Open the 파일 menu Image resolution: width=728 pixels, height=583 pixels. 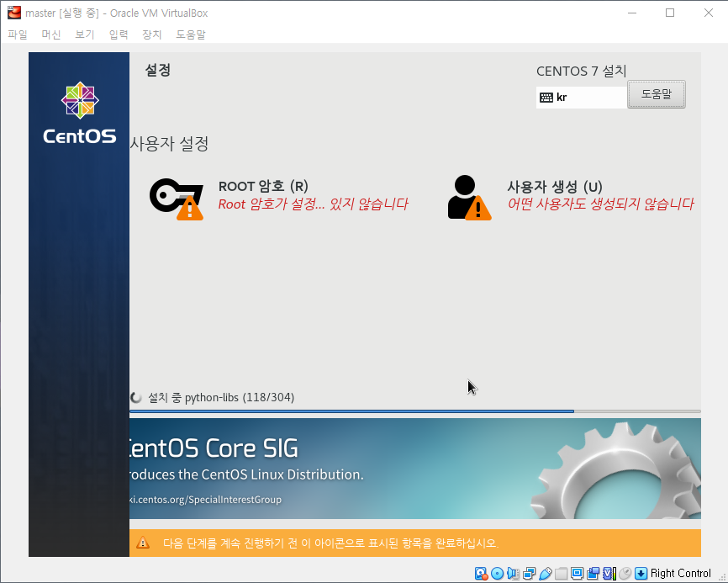18,34
